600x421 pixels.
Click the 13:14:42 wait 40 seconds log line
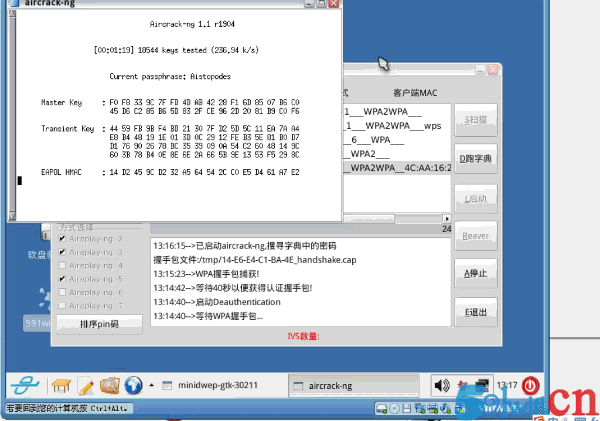click(233, 288)
